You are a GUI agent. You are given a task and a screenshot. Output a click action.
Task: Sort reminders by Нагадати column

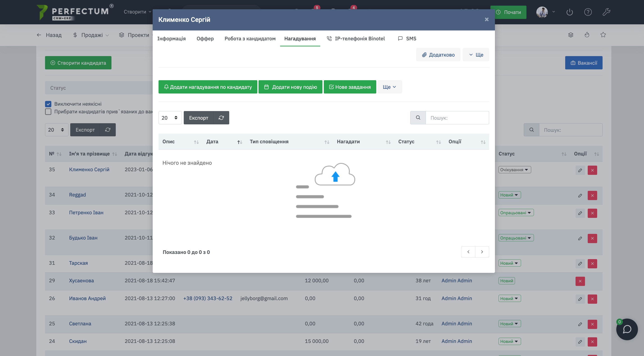coord(364,142)
